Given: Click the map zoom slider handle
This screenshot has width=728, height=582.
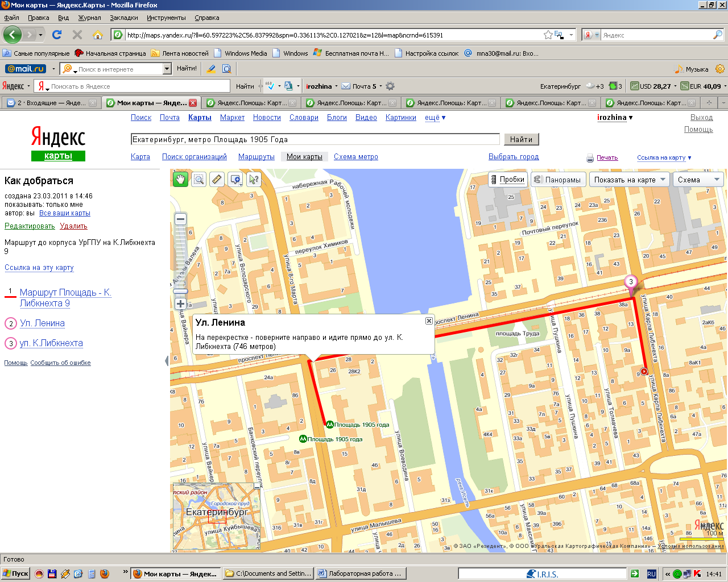Looking at the screenshot, I should [180, 291].
